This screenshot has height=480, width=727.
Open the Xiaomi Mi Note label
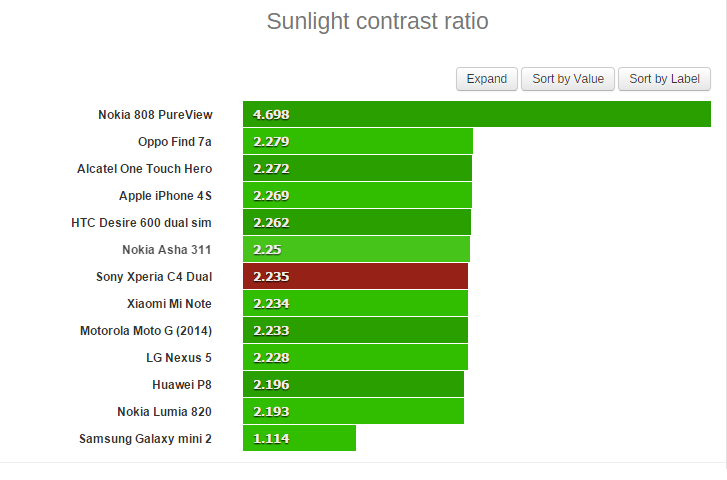point(169,303)
